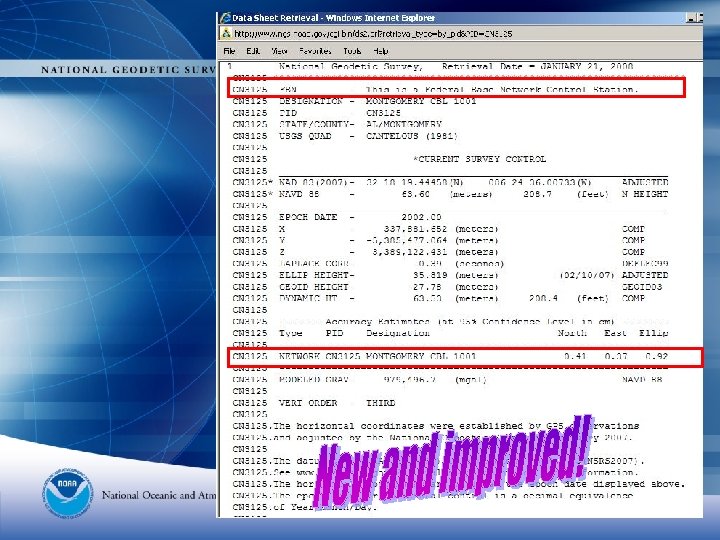This screenshot has width=720, height=540.
Task: Open the Help menu
Action: point(381,51)
